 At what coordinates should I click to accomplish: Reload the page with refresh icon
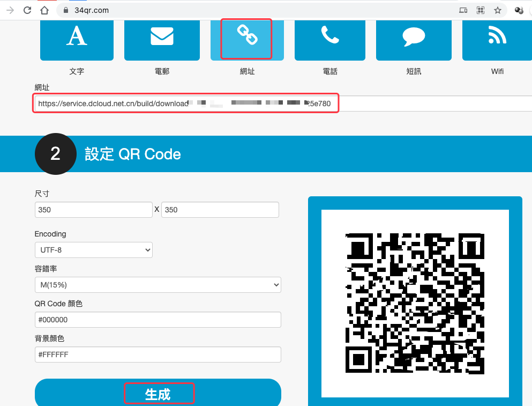27,10
